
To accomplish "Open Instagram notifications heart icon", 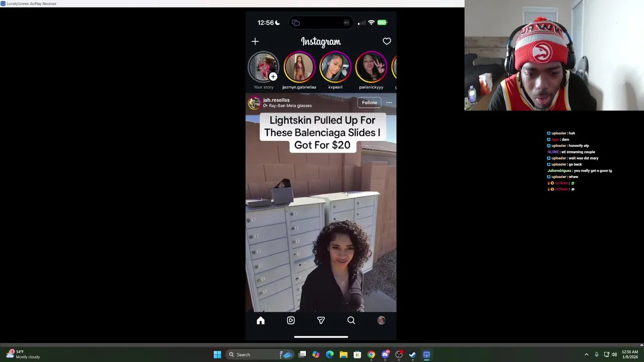I will pos(387,41).
